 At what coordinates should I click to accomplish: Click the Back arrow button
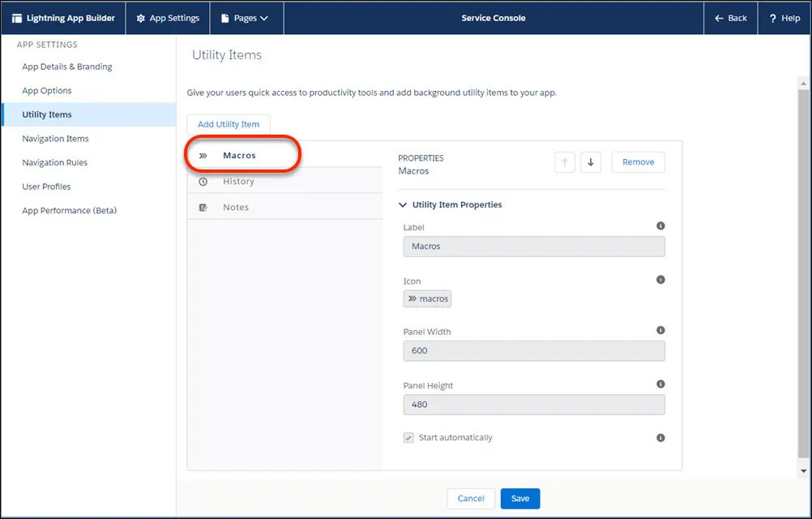coord(731,18)
